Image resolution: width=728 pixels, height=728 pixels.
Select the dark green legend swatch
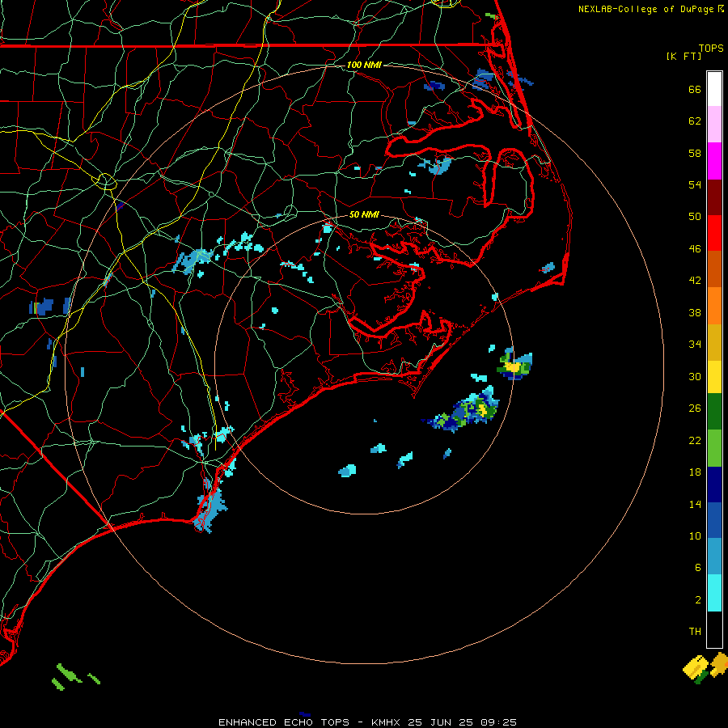(x=714, y=412)
